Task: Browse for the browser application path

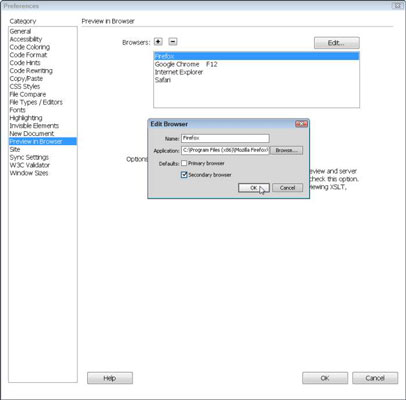Action: click(286, 150)
